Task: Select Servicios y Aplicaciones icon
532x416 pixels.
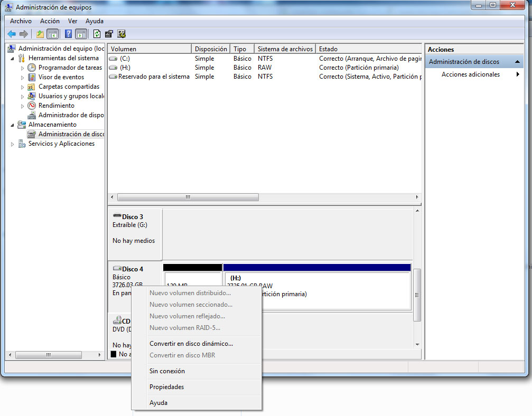Action: pos(22,144)
